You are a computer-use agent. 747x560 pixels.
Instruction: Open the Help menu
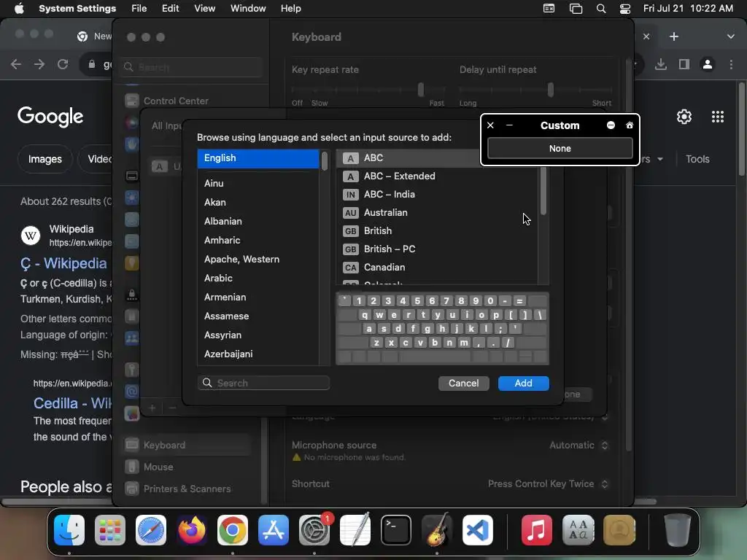(x=290, y=9)
